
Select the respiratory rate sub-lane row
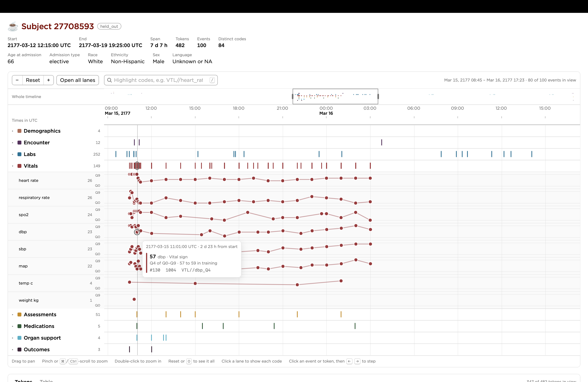click(x=56, y=197)
